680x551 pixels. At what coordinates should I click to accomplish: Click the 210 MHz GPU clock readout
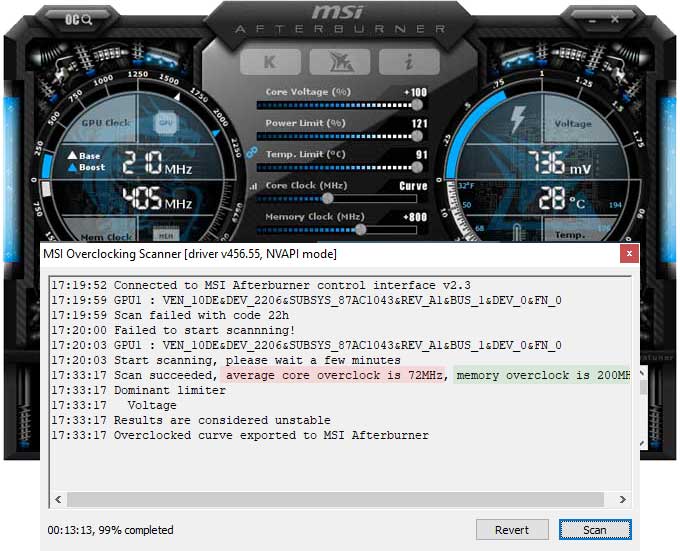(x=157, y=163)
